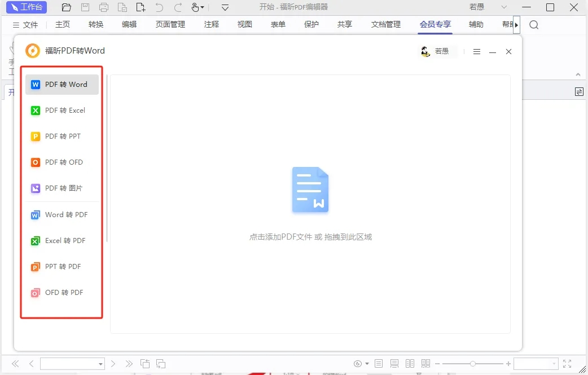Select PDF 转 OFD option

(62, 162)
